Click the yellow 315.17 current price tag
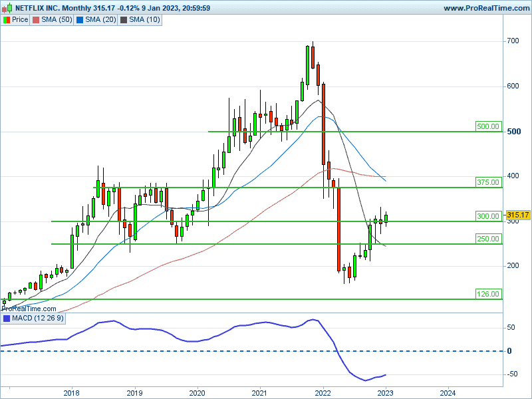The height and width of the screenshot is (399, 532). pos(517,215)
